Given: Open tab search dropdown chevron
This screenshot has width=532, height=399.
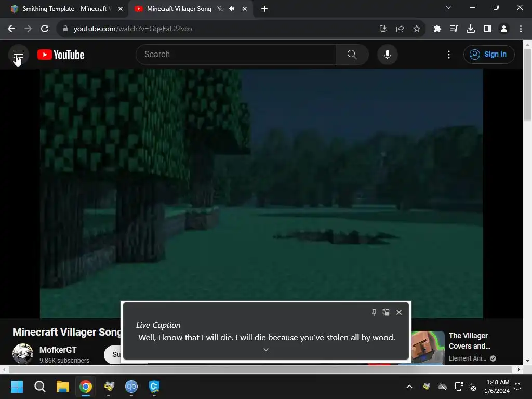Looking at the screenshot, I should [448, 7].
